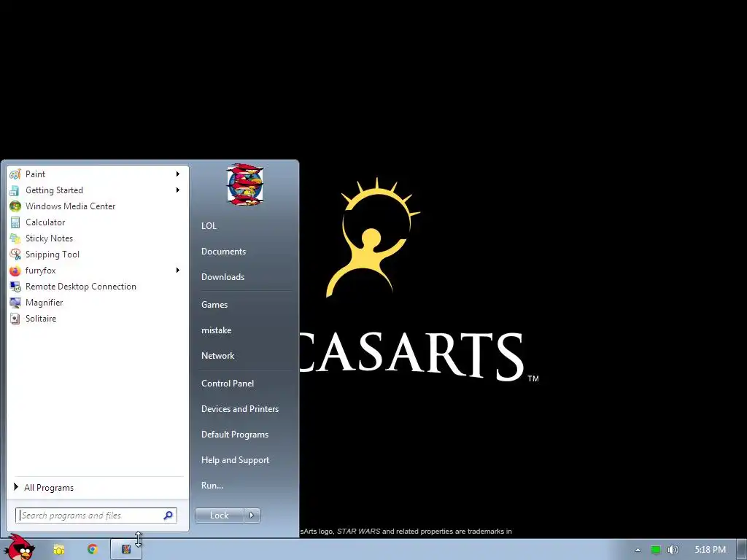Open shutdown options arrow next to Lock
The image size is (747, 560).
tap(252, 516)
